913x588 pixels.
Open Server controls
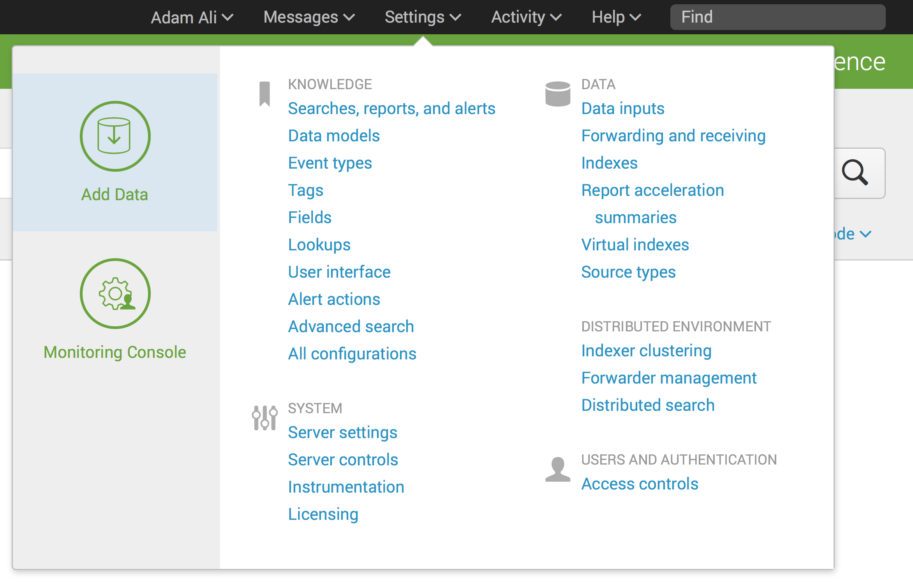pyautogui.click(x=343, y=460)
